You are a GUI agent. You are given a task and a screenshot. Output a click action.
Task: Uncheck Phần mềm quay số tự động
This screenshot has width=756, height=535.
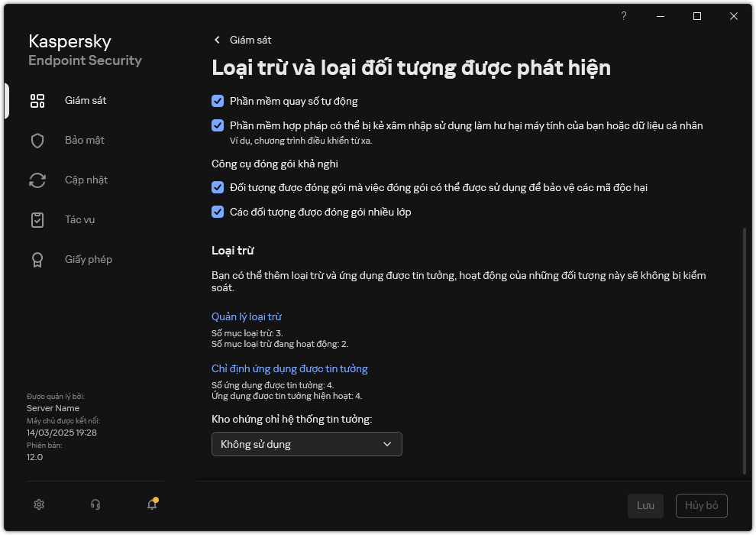[x=218, y=101]
